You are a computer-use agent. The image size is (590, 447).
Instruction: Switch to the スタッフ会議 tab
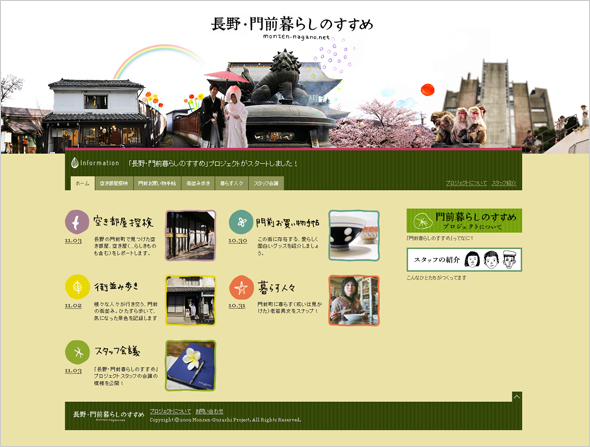point(266,183)
